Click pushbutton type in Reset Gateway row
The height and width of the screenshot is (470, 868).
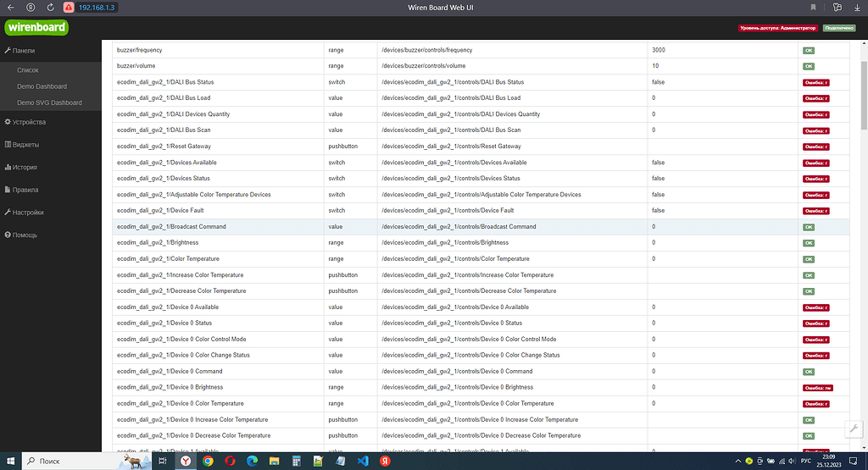(342, 147)
